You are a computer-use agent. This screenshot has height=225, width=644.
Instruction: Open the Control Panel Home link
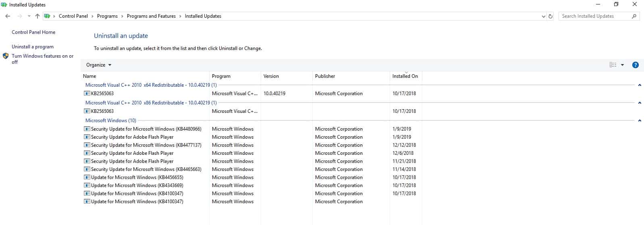[x=33, y=32]
